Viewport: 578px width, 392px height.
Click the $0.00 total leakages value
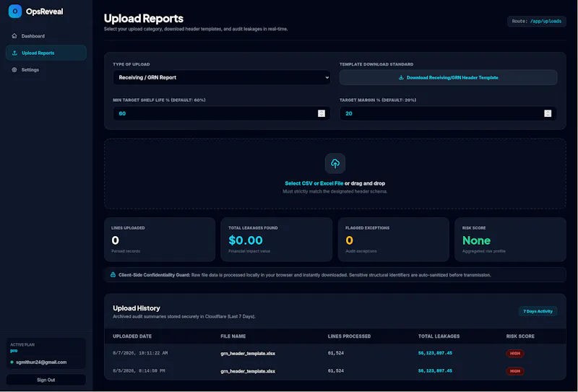coord(246,240)
